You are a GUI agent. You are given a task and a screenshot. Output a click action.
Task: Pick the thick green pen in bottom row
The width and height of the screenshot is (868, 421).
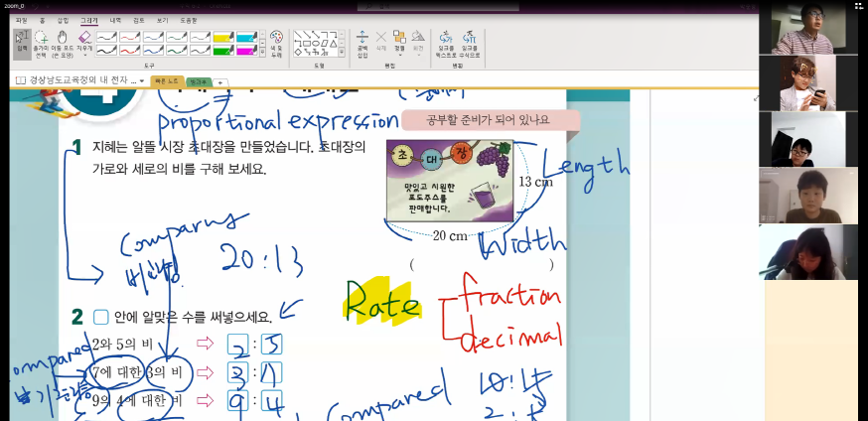click(177, 51)
